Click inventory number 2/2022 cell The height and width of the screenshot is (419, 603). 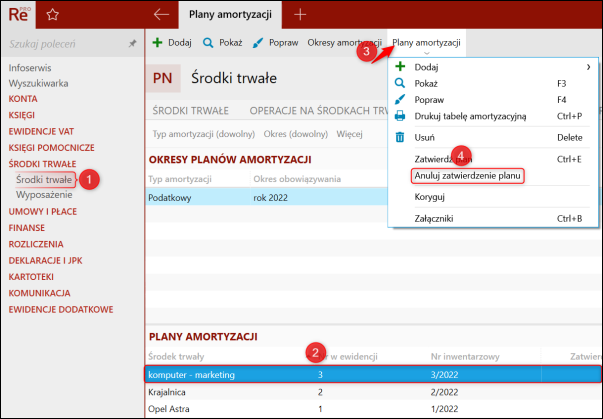pos(445,392)
